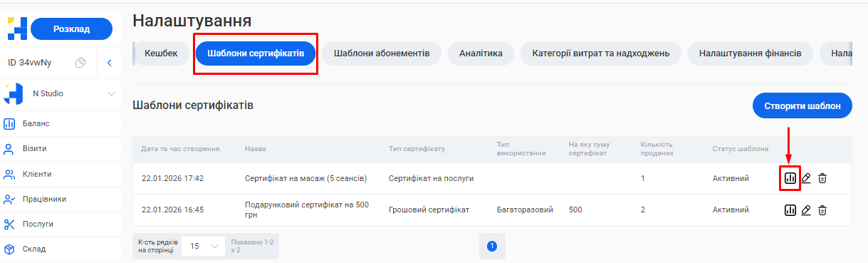The height and width of the screenshot is (263, 868).
Task: Click the Працівники person-check icon
Action: point(9,199)
